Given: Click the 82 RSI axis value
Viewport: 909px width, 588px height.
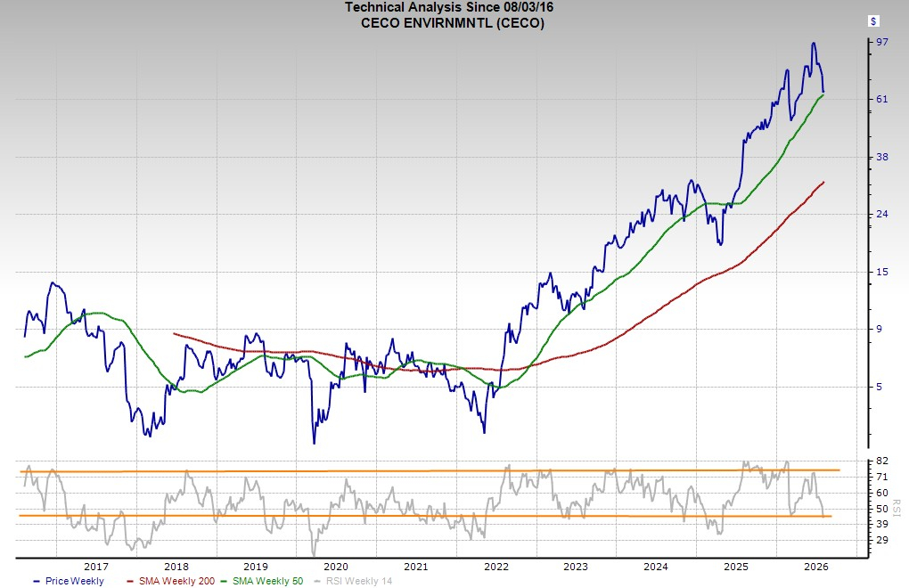Looking at the screenshot, I should (881, 461).
